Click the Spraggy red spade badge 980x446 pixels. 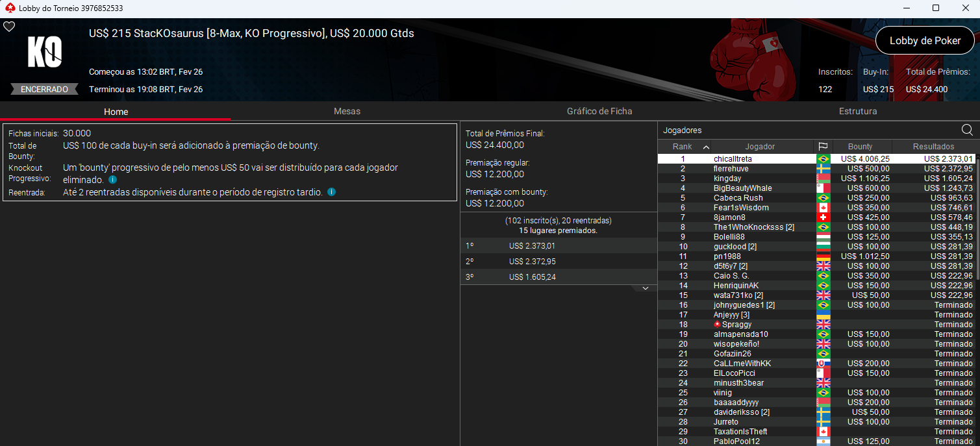click(x=717, y=325)
